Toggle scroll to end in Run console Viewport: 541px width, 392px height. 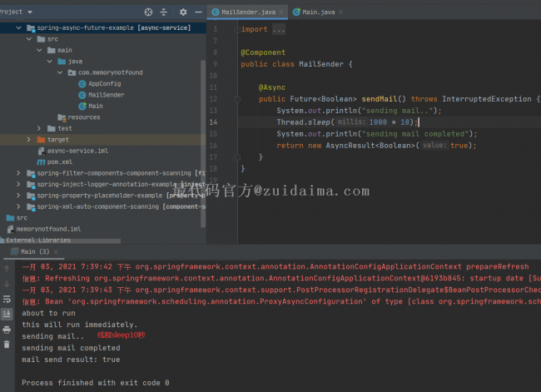(7, 314)
